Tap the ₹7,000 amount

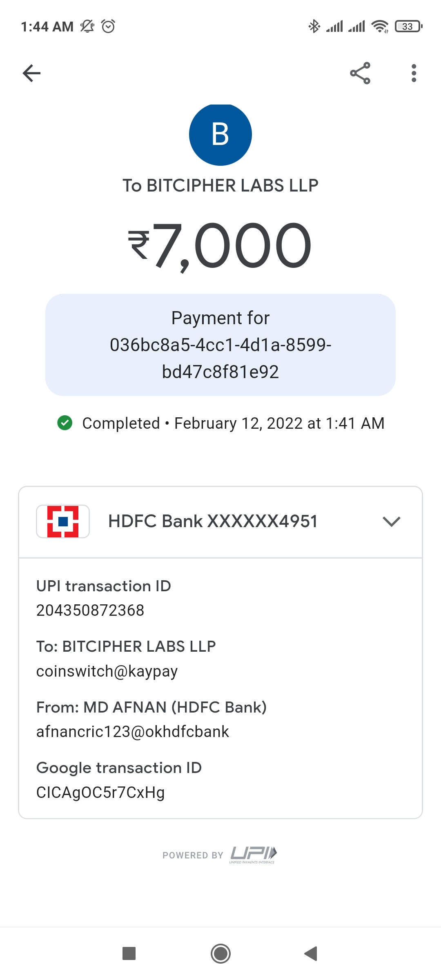tap(220, 245)
